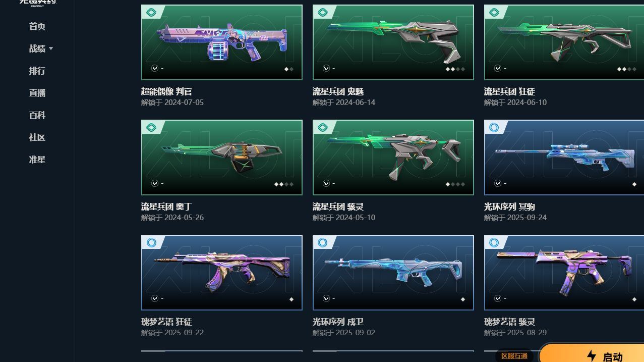Click the tier badge on 瑰梦艺语 狂徒 card
644x362 pixels.
[x=151, y=243]
